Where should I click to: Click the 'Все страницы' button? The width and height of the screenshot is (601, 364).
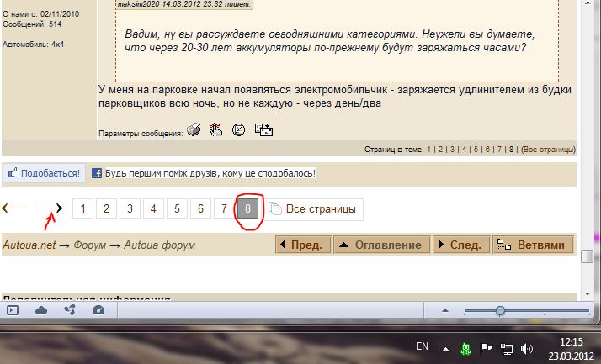(x=315, y=208)
